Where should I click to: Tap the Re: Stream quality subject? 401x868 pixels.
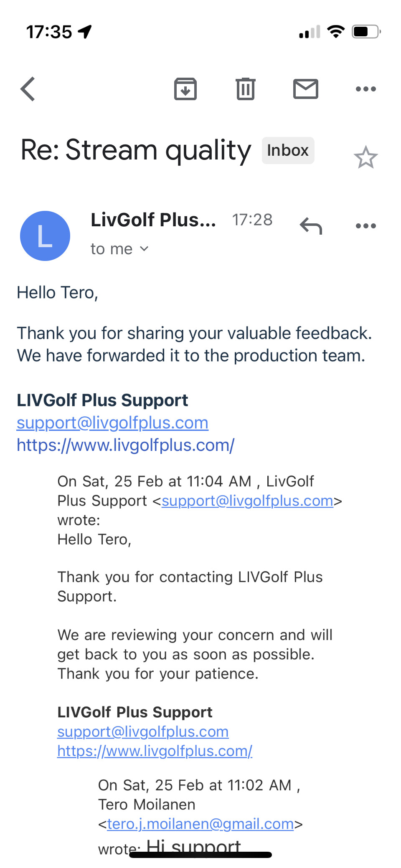(136, 150)
